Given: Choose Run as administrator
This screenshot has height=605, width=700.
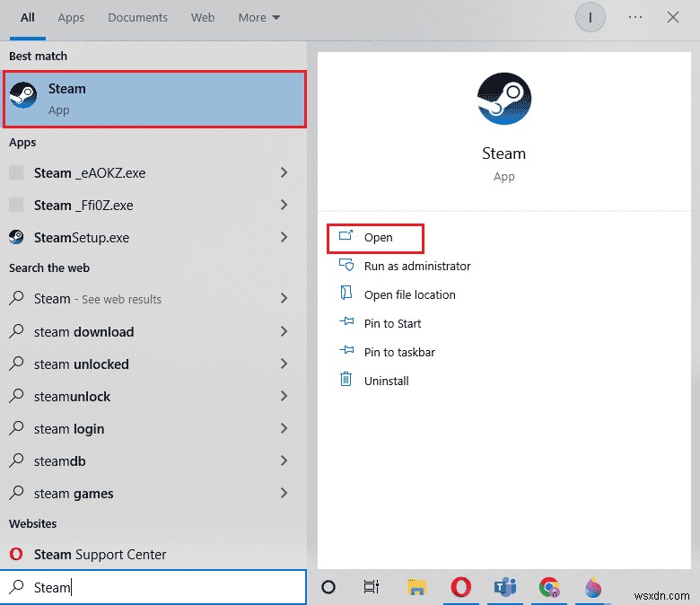Looking at the screenshot, I should [x=417, y=266].
